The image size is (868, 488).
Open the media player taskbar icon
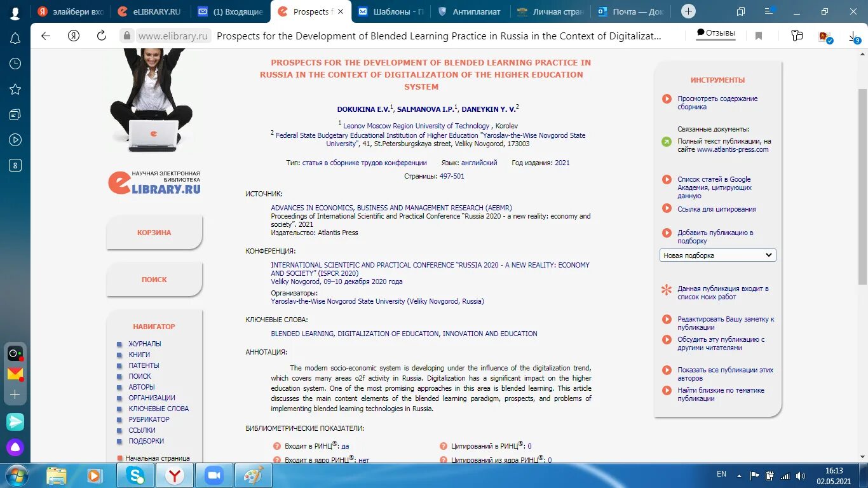pyautogui.click(x=95, y=475)
